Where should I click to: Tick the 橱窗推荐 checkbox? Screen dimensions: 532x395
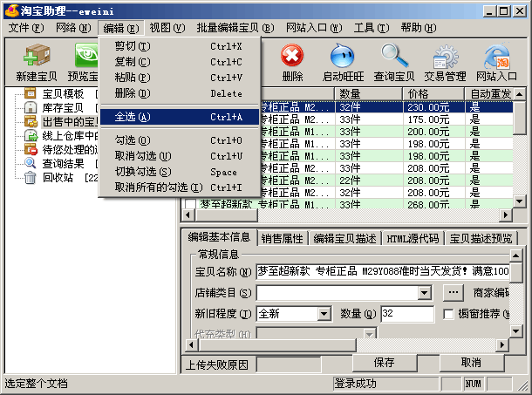coord(448,314)
